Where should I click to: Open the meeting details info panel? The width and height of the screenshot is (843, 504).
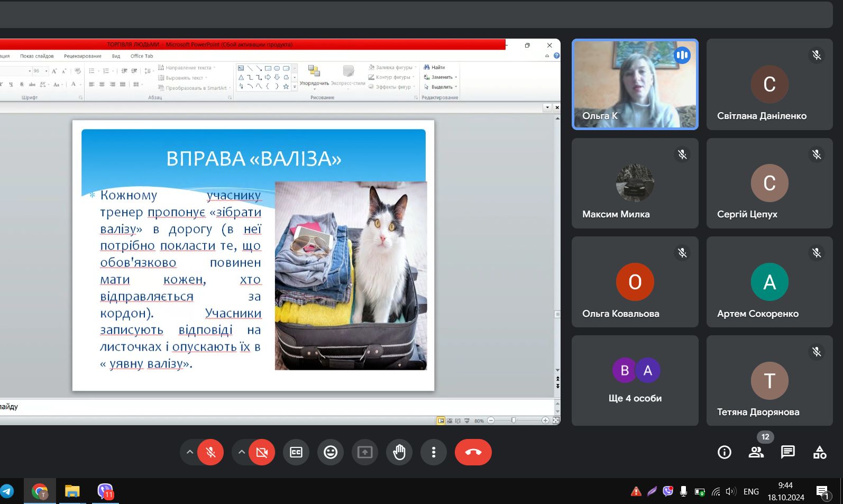[724, 452]
